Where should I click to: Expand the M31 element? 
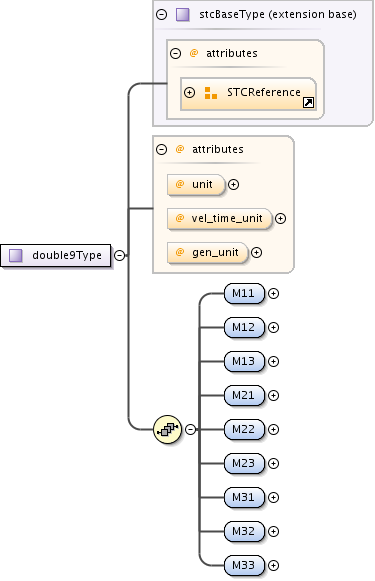point(273,497)
